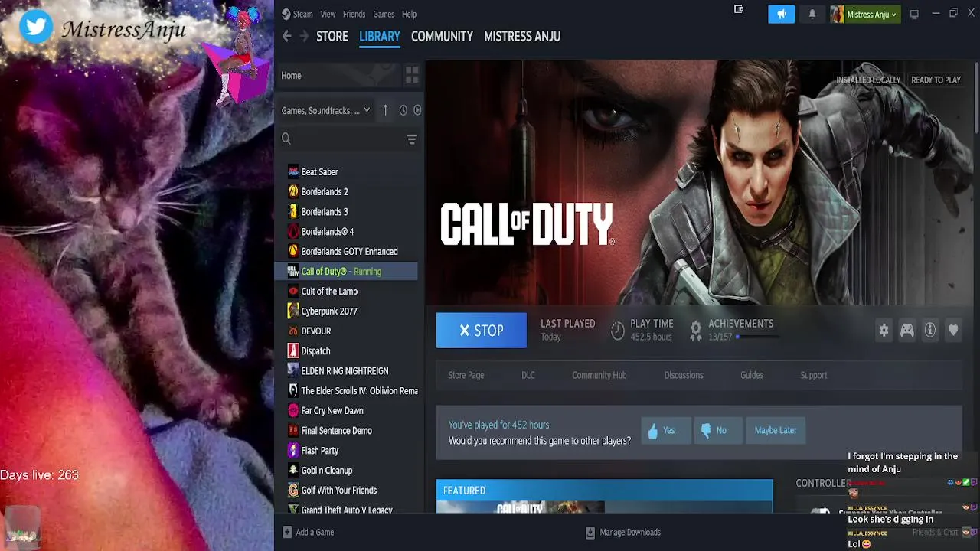
Task: Click the FEATURED Call of Duty thumbnail
Action: pos(521,507)
